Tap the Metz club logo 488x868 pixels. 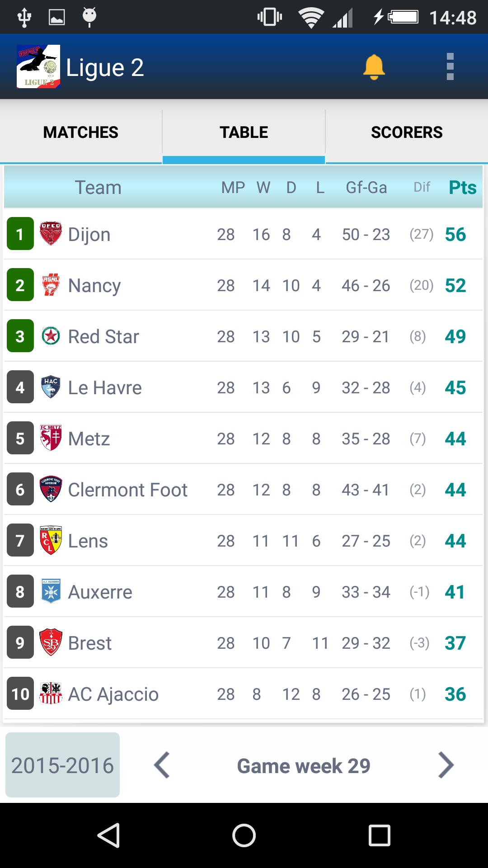(x=51, y=438)
